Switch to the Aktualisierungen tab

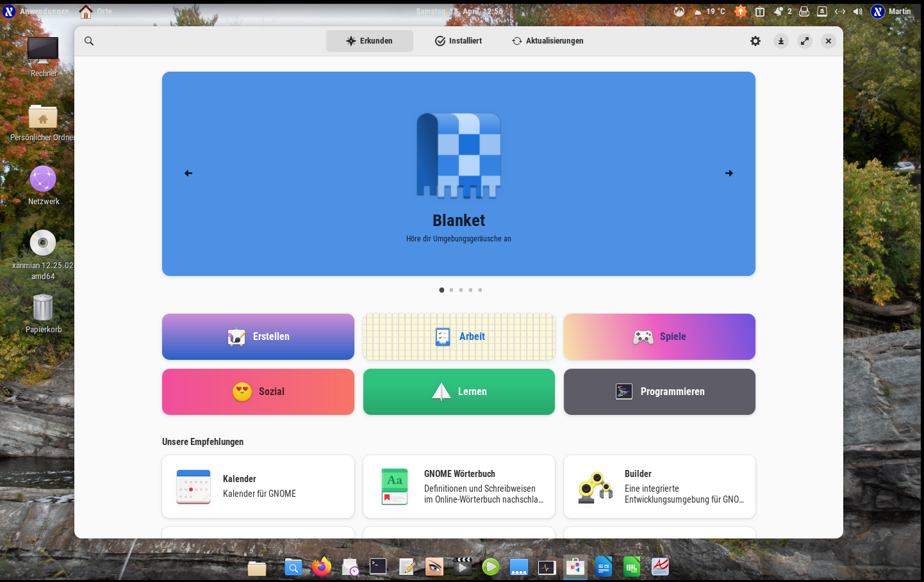547,41
